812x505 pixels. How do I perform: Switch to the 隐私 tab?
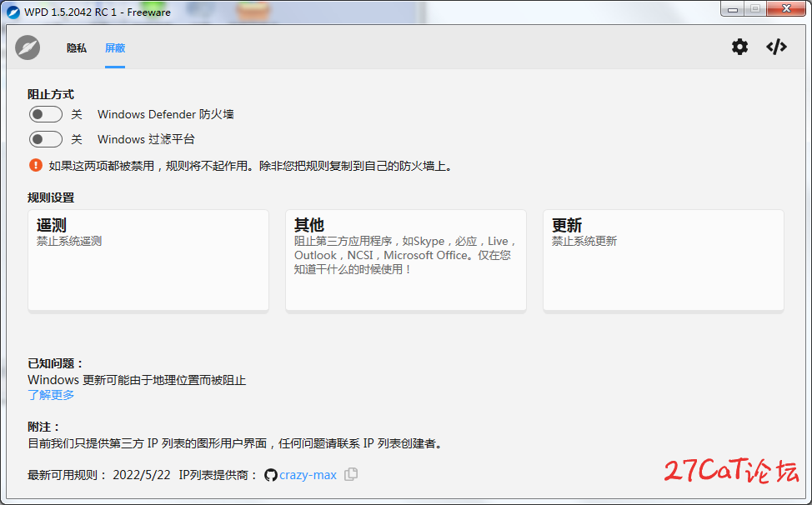click(76, 48)
